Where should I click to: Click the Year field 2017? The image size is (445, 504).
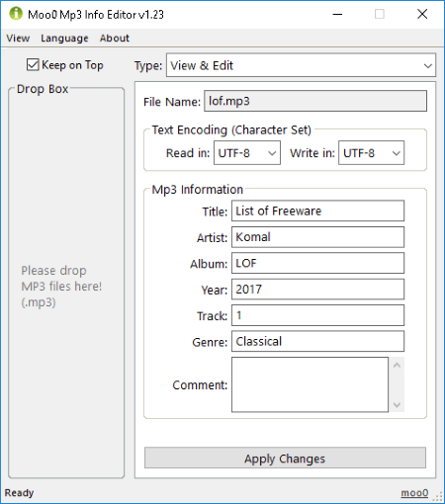[317, 290]
